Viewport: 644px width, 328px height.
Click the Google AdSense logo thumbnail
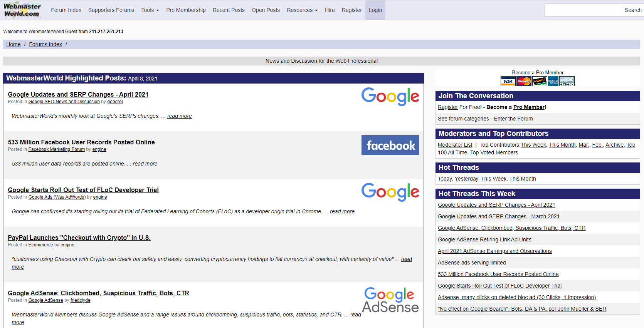tap(390, 300)
